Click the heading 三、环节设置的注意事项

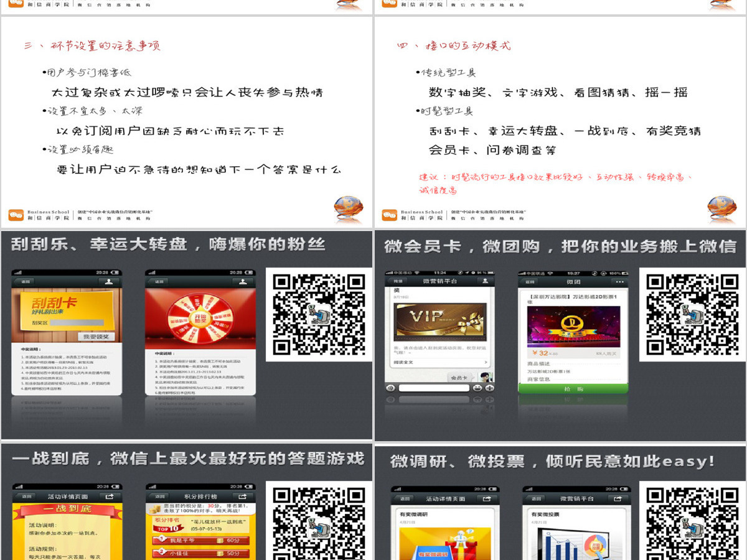(x=92, y=45)
